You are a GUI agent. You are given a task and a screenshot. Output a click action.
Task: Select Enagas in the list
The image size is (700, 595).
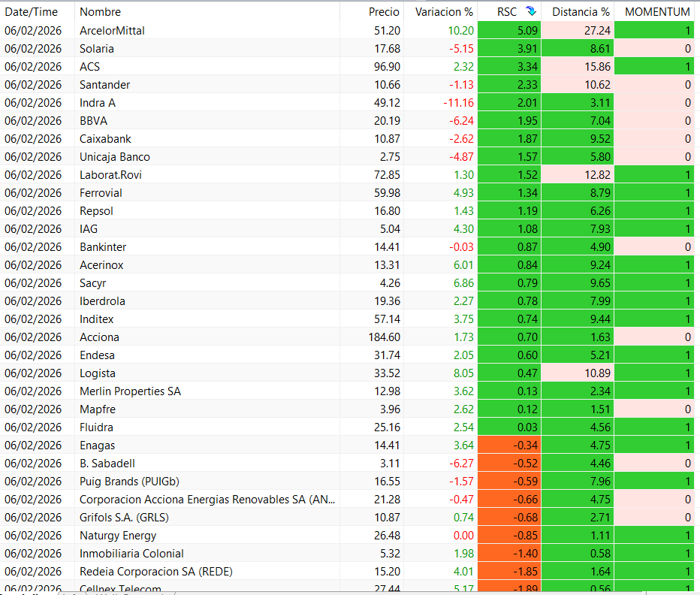pos(98,445)
